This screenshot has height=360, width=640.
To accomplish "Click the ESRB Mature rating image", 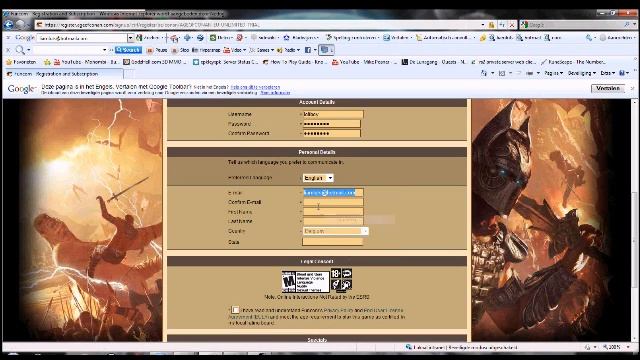I will (x=305, y=281).
